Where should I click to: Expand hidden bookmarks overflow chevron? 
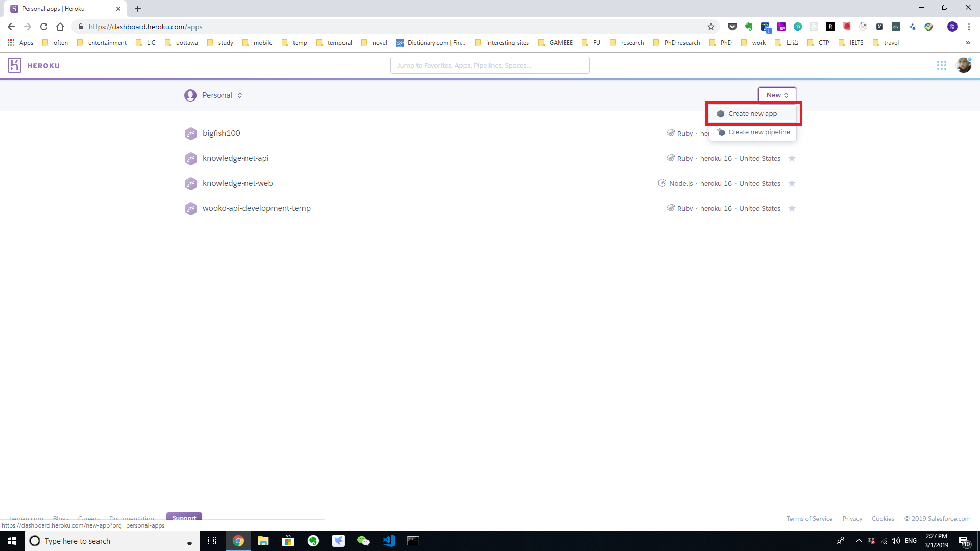click(968, 43)
